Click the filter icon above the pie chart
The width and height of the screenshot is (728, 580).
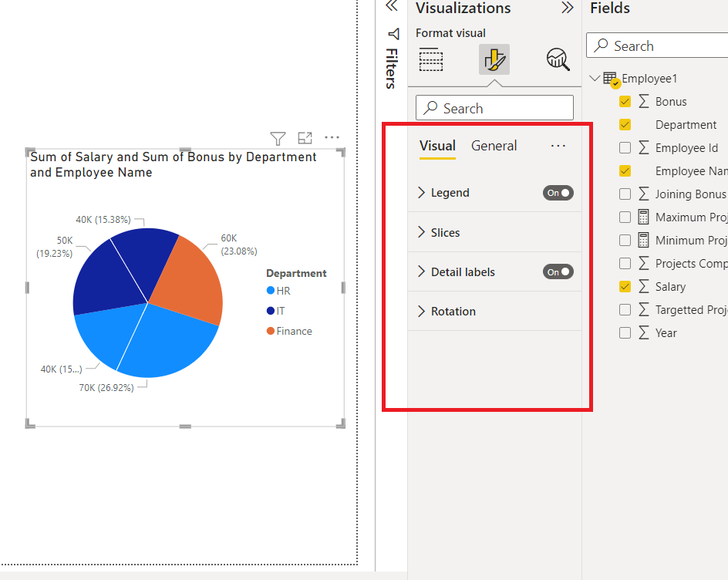tap(278, 138)
